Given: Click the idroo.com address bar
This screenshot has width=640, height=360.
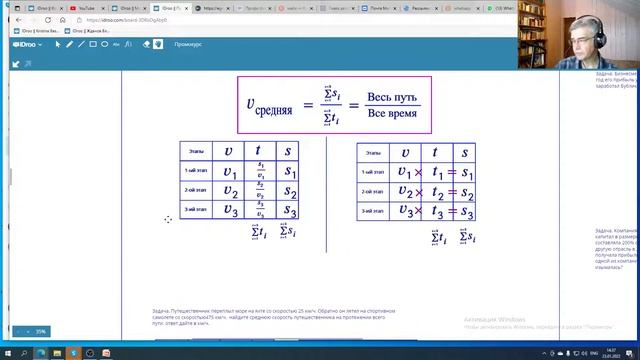Looking at the screenshot, I should click(x=127, y=20).
